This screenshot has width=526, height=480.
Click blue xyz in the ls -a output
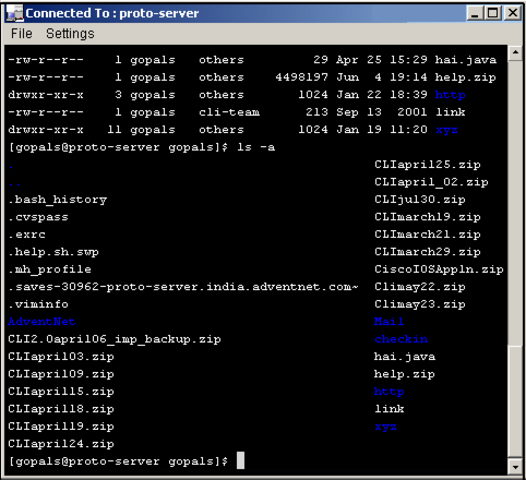tap(385, 427)
